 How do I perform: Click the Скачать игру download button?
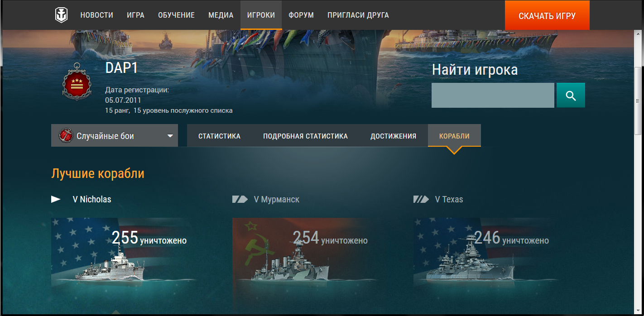click(x=547, y=16)
